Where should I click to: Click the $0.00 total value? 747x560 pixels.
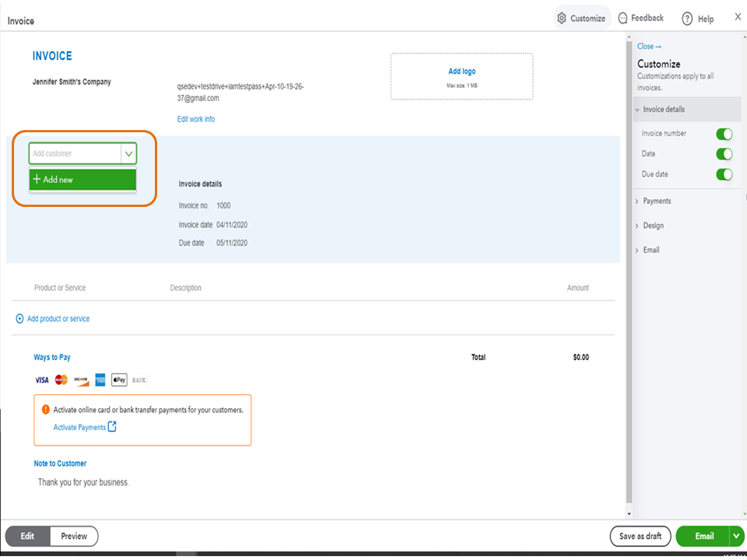[580, 357]
